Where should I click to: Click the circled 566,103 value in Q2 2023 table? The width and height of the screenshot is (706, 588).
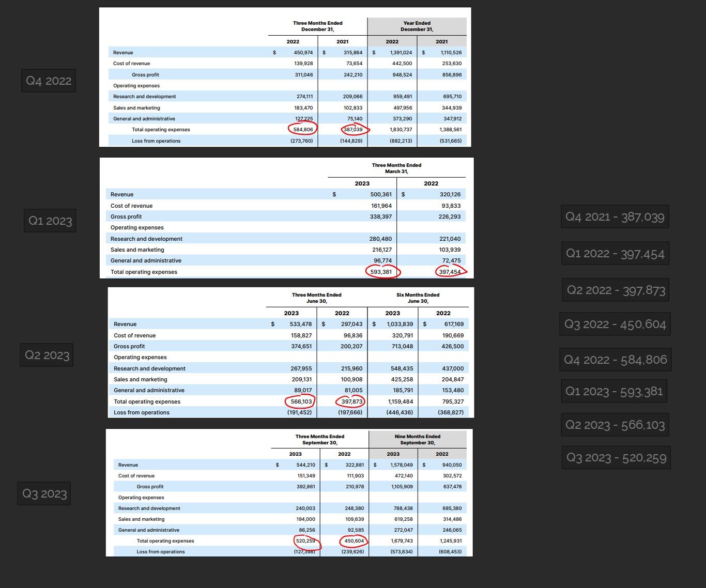click(300, 401)
